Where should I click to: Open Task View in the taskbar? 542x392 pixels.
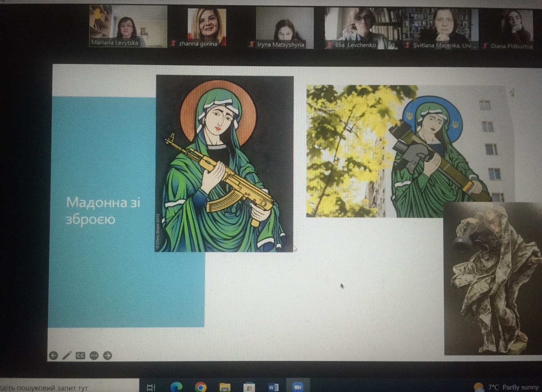pyautogui.click(x=151, y=387)
